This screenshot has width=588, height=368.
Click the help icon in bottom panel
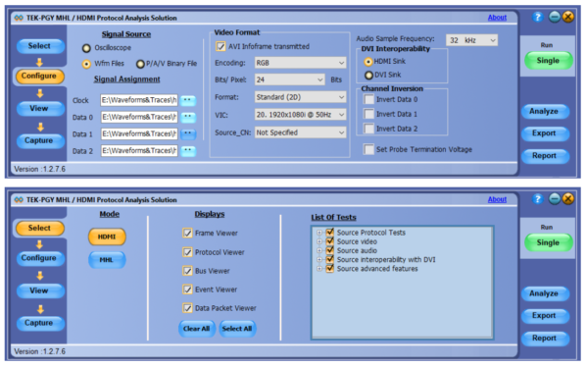(x=537, y=199)
